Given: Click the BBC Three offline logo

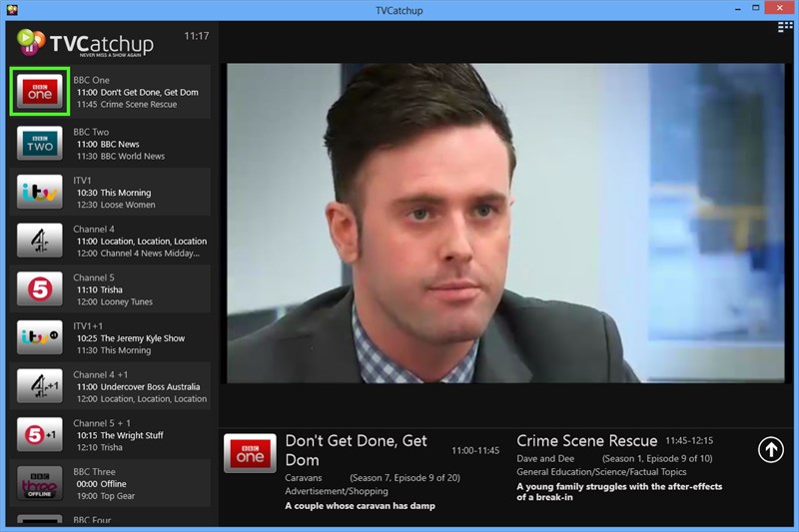Looking at the screenshot, I should tap(40, 483).
